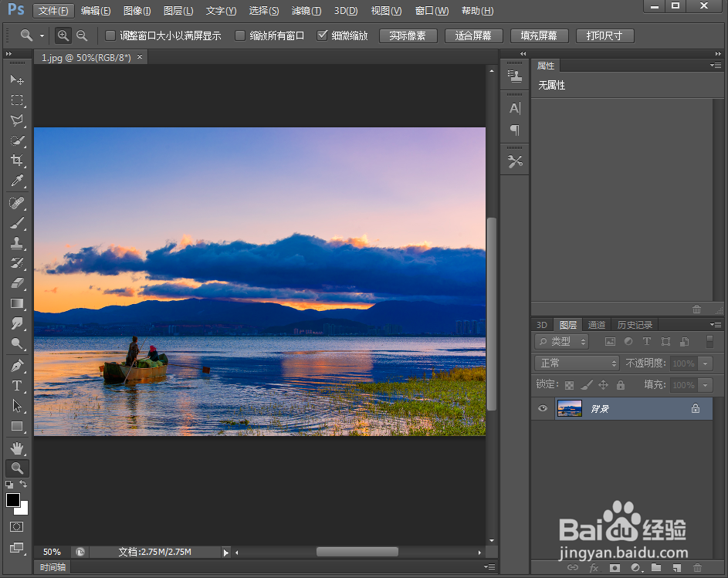The image size is (728, 578).
Task: Hide the 背景 layer eye icon
Action: [542, 408]
